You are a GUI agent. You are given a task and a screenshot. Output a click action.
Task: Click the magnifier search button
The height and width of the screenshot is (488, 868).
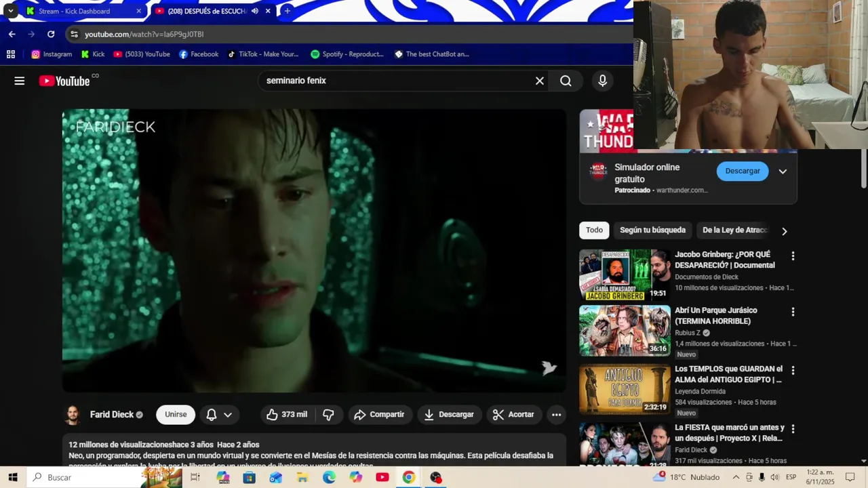[x=566, y=81]
